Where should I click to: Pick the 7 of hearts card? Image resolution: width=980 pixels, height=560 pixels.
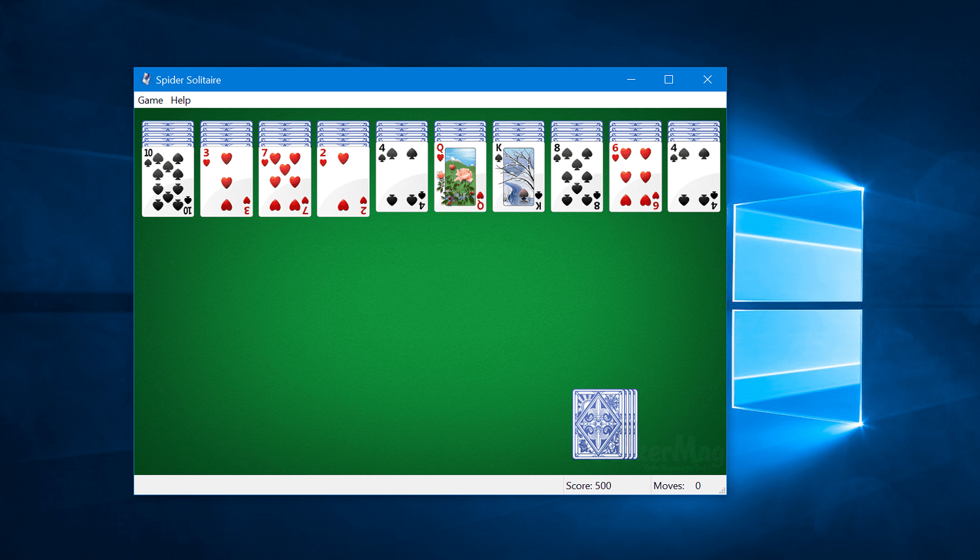(285, 180)
